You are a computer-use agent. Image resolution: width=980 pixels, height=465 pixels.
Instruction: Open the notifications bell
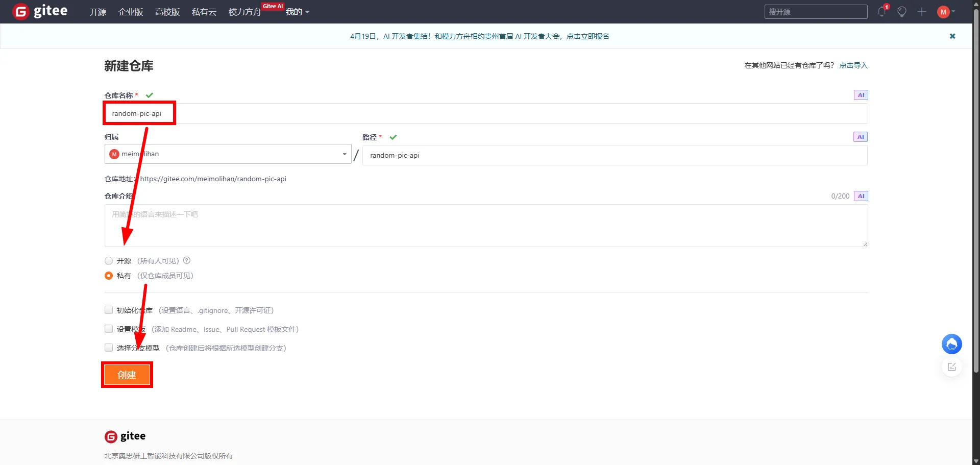tap(881, 12)
